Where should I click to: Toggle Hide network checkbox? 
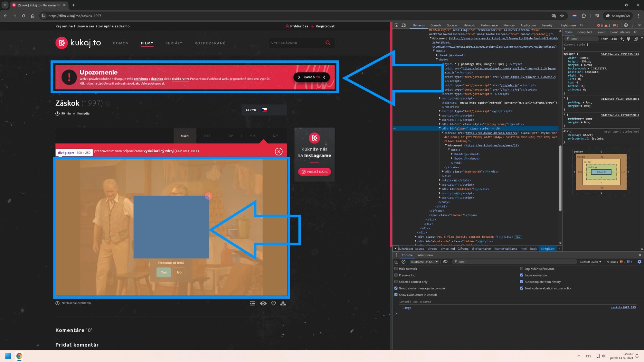[396, 269]
